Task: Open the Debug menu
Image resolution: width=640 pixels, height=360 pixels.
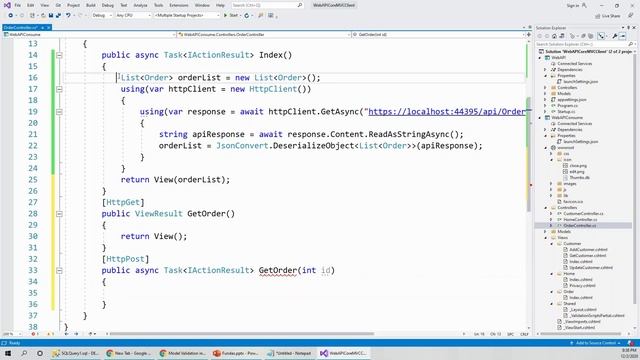Action: point(108,5)
